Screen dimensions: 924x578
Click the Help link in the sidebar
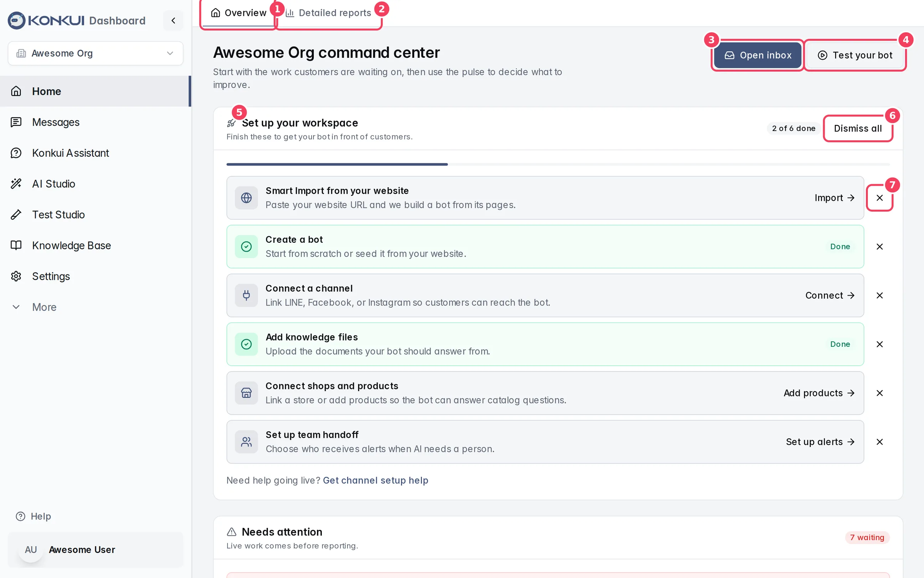click(33, 516)
